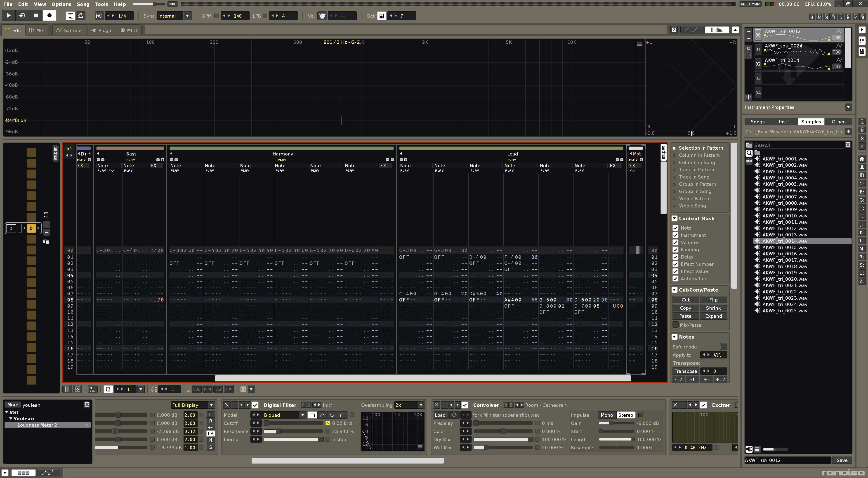Switch to the Mix tab
The width and height of the screenshot is (868, 478).
click(x=36, y=30)
